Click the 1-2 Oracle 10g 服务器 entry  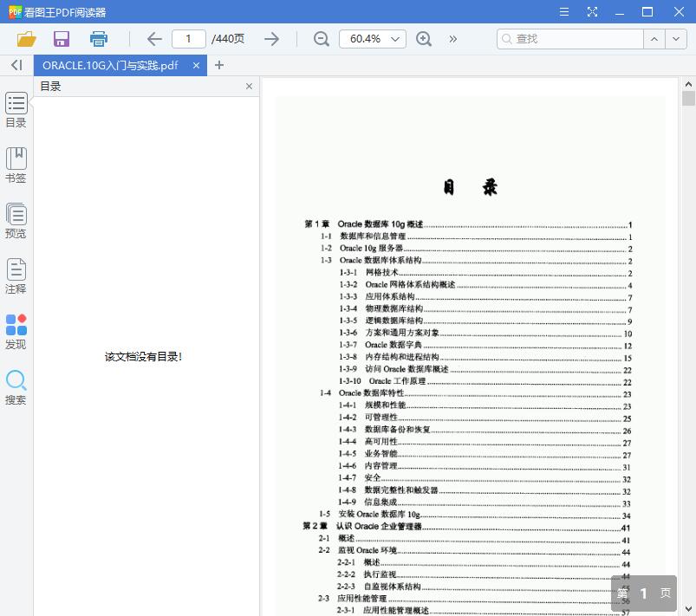point(477,249)
